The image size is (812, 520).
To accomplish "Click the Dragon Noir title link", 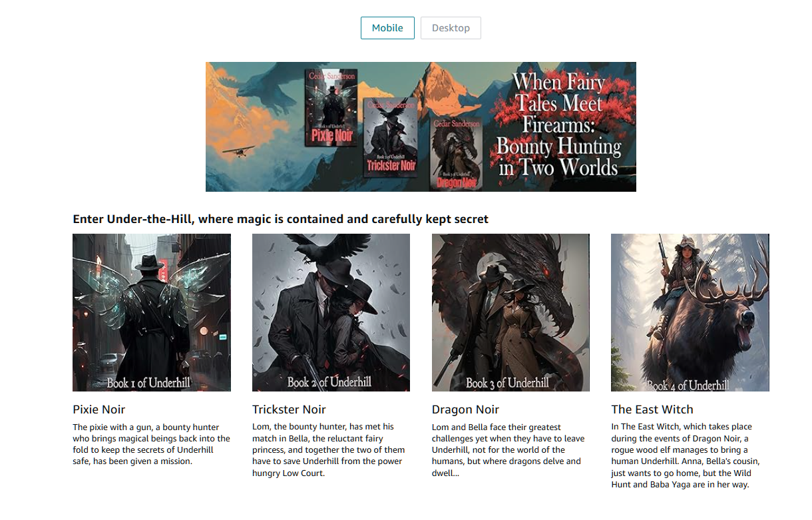I will pyautogui.click(x=465, y=409).
